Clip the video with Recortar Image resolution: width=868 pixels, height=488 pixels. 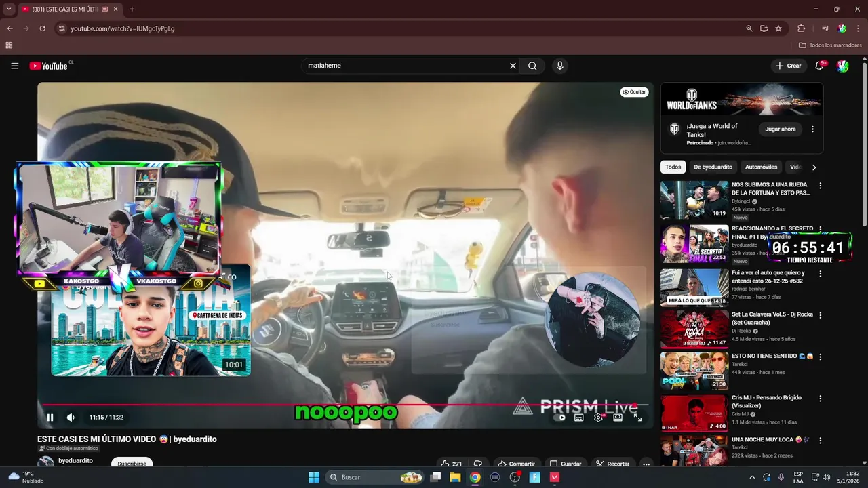(x=613, y=464)
